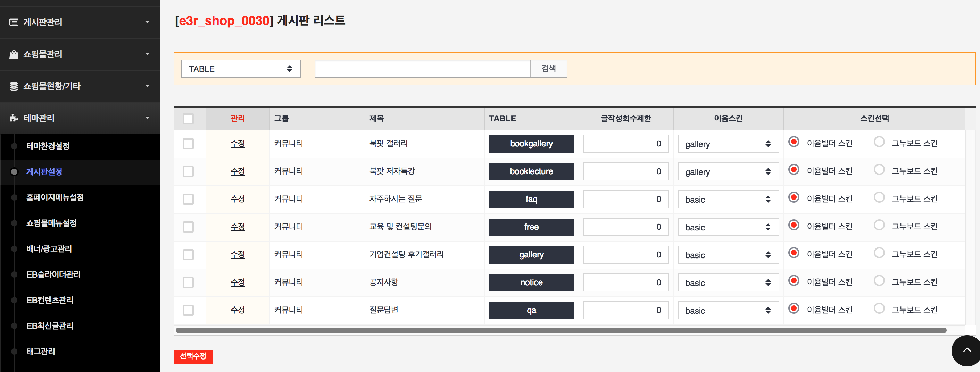Click the scroll-to-top arrow button
This screenshot has width=980, height=372.
point(966,350)
